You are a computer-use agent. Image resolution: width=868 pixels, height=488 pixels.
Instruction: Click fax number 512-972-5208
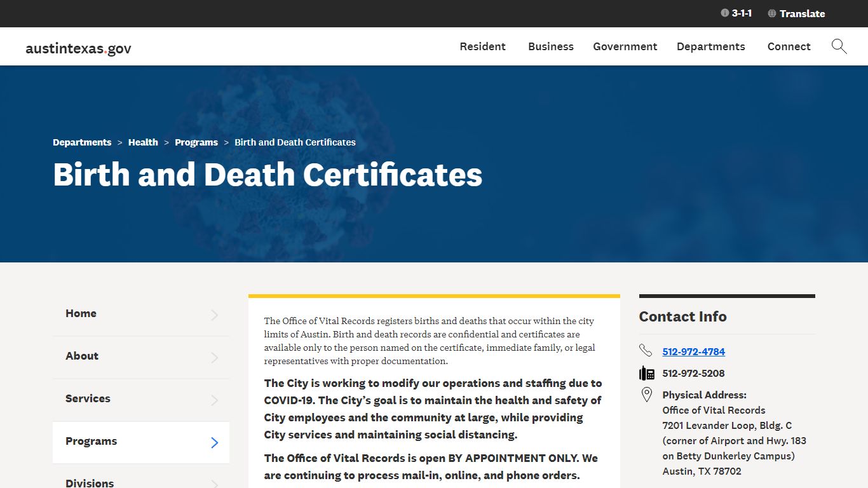pyautogui.click(x=693, y=373)
